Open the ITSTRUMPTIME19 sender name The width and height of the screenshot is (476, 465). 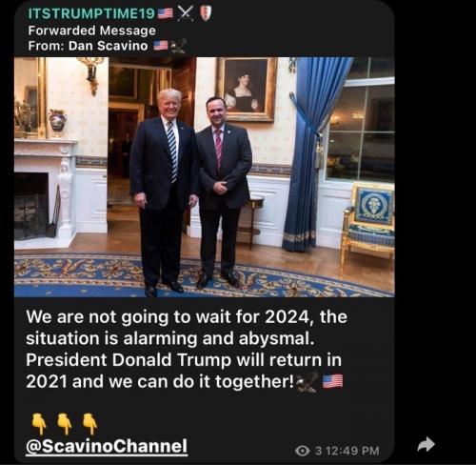(91, 13)
